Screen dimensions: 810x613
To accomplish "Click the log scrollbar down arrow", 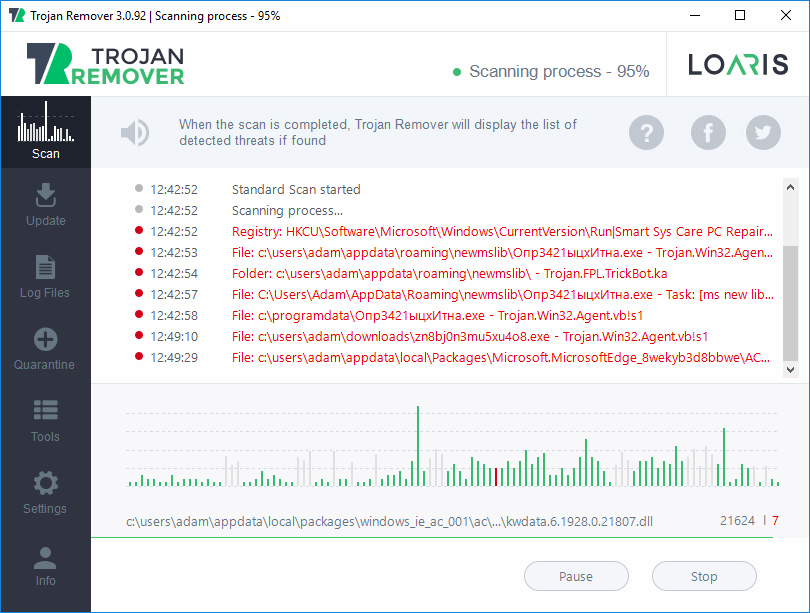I will click(790, 369).
